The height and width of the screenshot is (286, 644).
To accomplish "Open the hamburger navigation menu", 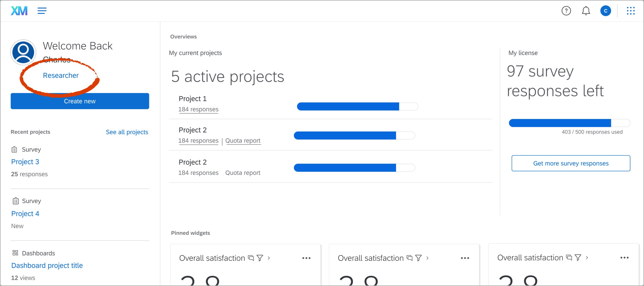I will pyautogui.click(x=42, y=11).
